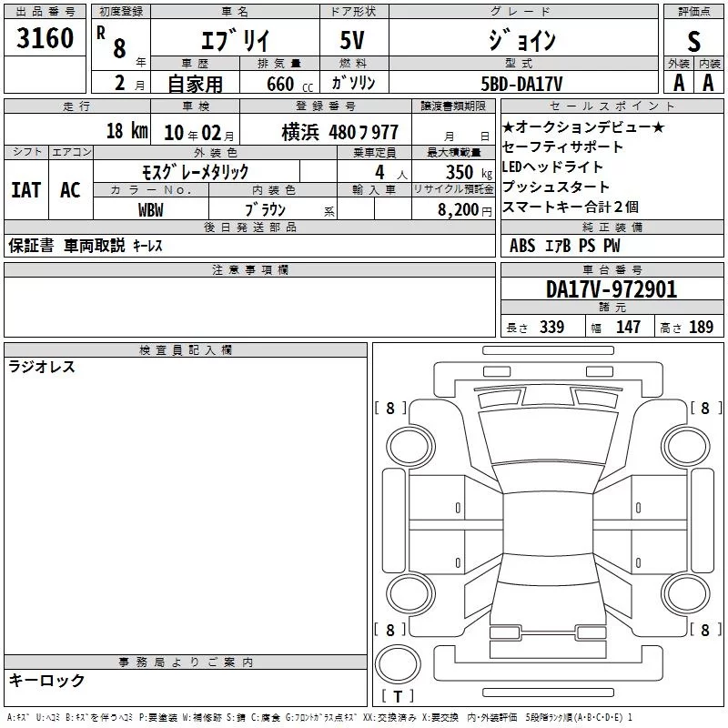Select the exterior 外装 grade A cell
The image size is (728, 728).
679,82
